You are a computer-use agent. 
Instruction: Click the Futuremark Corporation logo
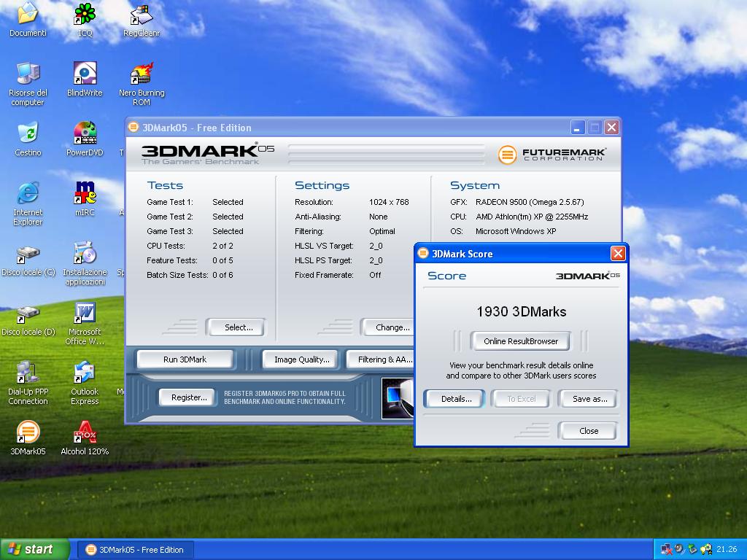click(552, 155)
